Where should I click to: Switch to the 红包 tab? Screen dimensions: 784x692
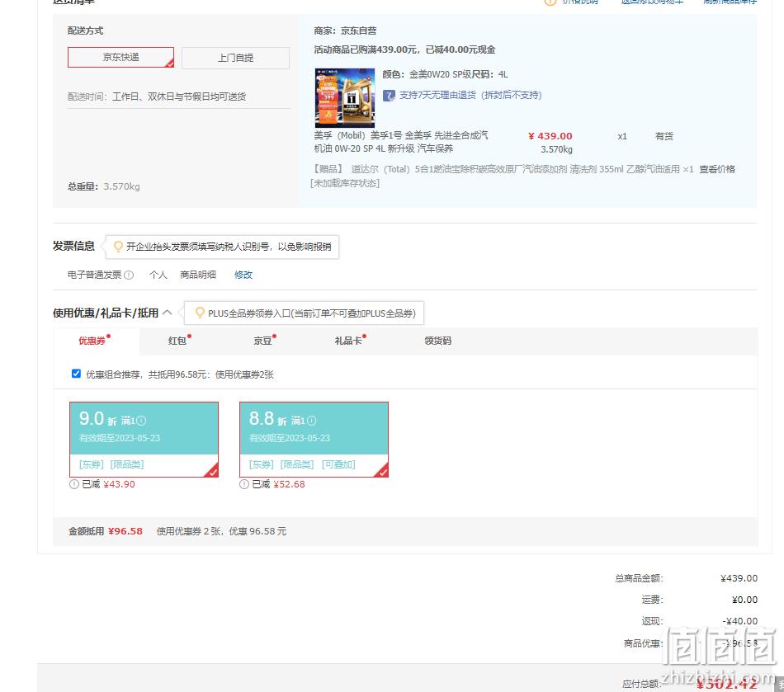(x=177, y=341)
